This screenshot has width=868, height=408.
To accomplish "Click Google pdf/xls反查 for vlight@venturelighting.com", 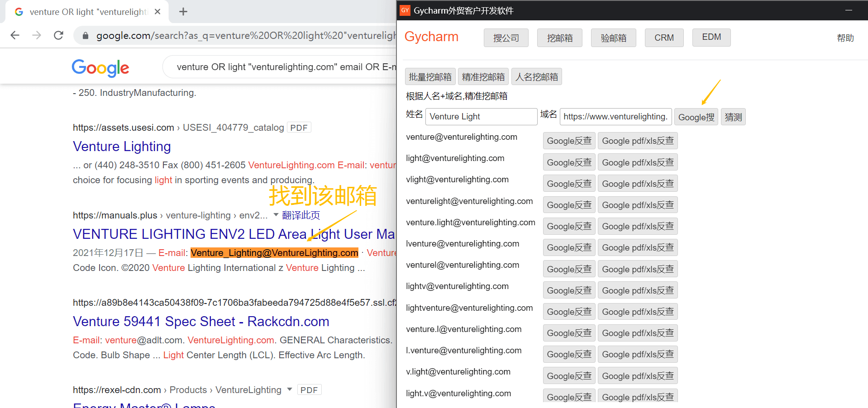I will point(638,184).
